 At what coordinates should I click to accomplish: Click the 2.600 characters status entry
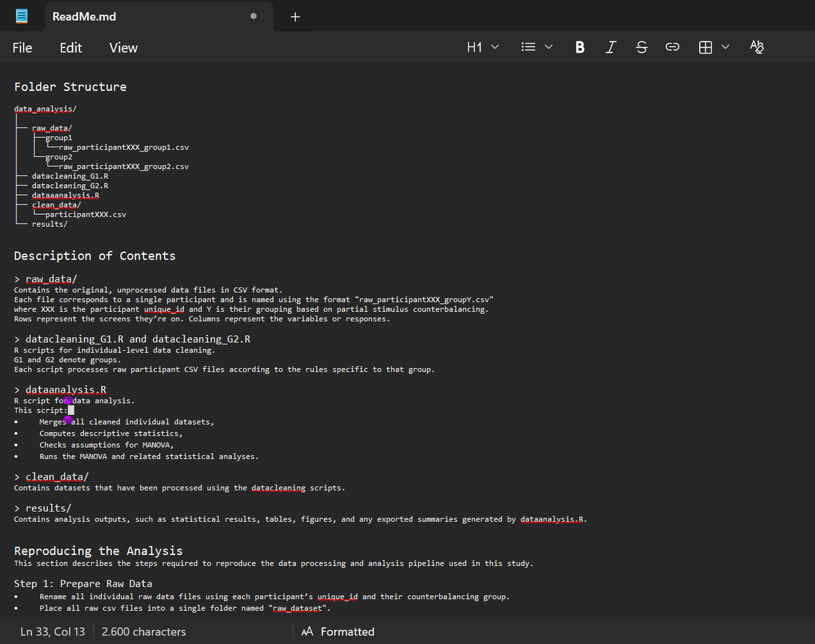point(144,632)
